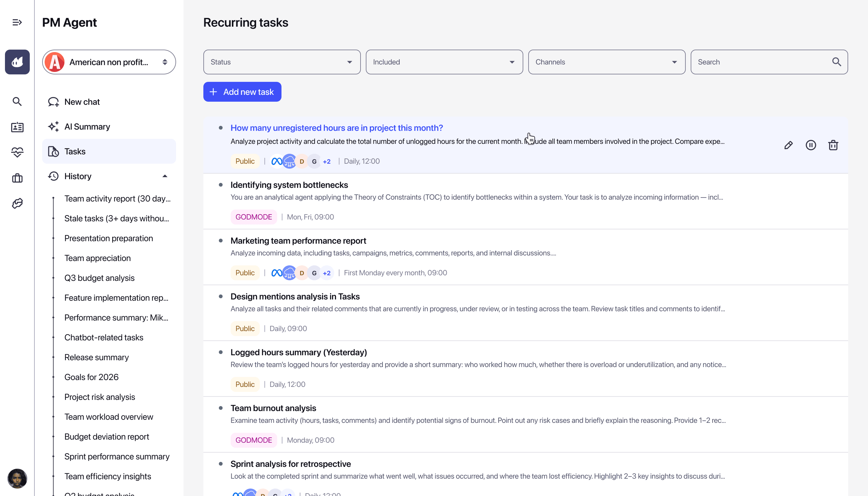This screenshot has width=868, height=496.
Task: Open AI Summary in sidebar
Action: [87, 127]
